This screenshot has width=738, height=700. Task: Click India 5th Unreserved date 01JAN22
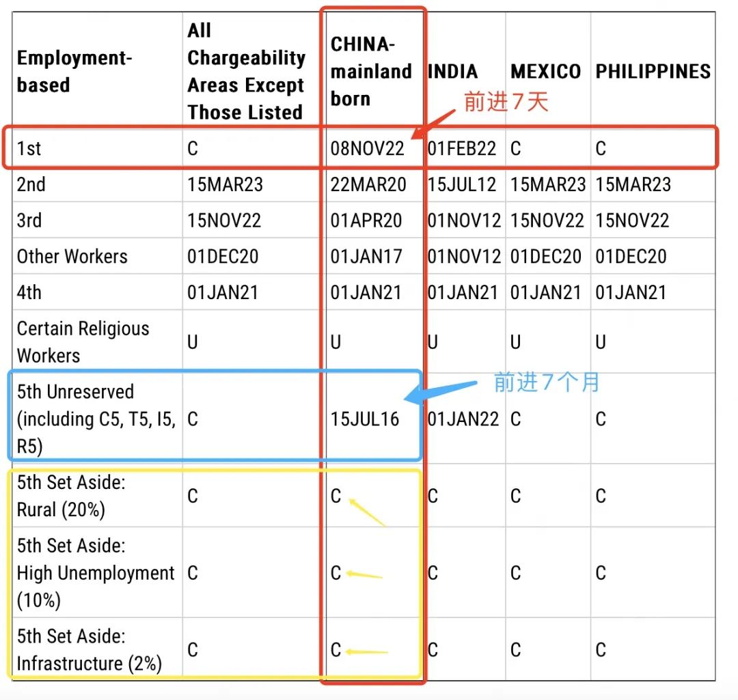(463, 419)
